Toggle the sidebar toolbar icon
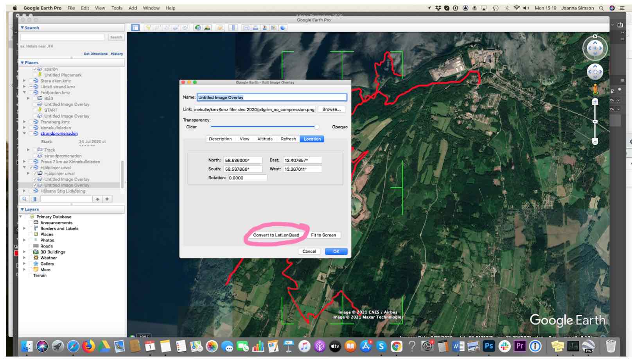The width and height of the screenshot is (632, 364). [x=135, y=28]
